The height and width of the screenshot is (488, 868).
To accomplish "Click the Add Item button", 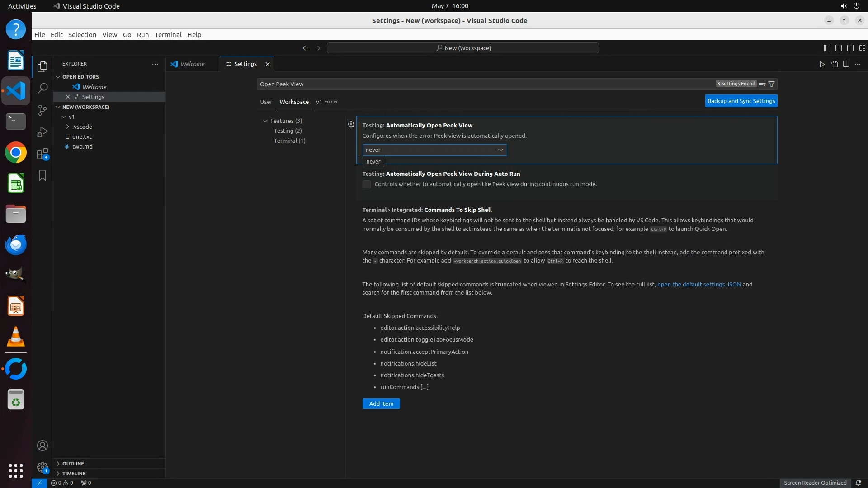I will pyautogui.click(x=381, y=404).
